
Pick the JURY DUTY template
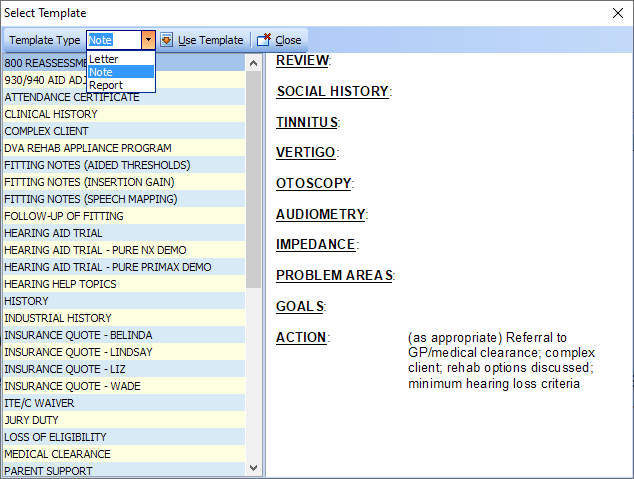click(x=31, y=420)
